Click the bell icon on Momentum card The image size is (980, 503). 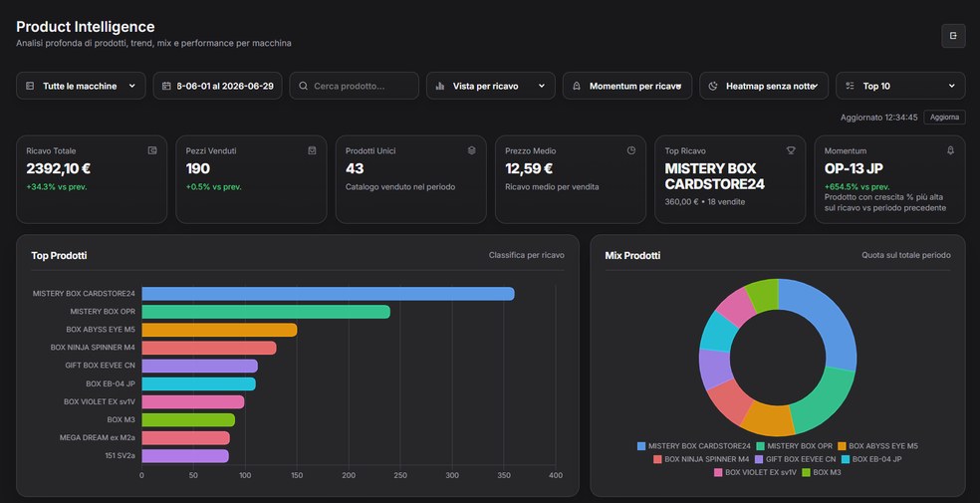(951, 150)
